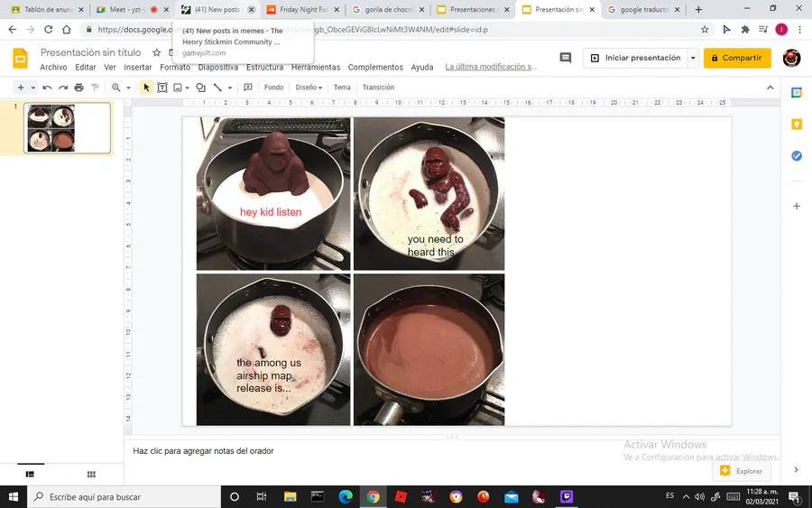Image resolution: width=812 pixels, height=508 pixels.
Task: Undo the last action
Action: pos(47,88)
